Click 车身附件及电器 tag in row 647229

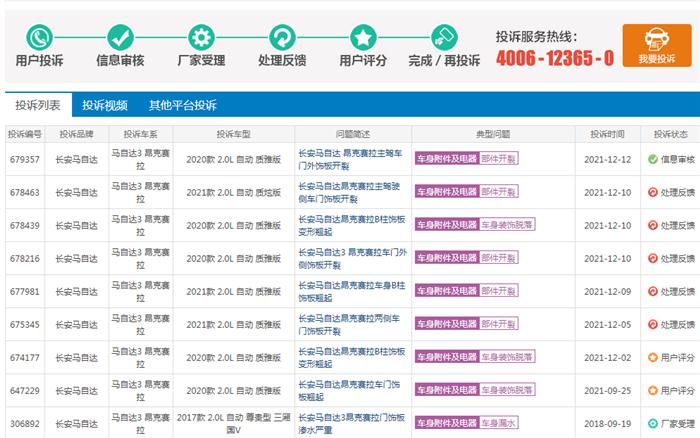tap(447, 390)
